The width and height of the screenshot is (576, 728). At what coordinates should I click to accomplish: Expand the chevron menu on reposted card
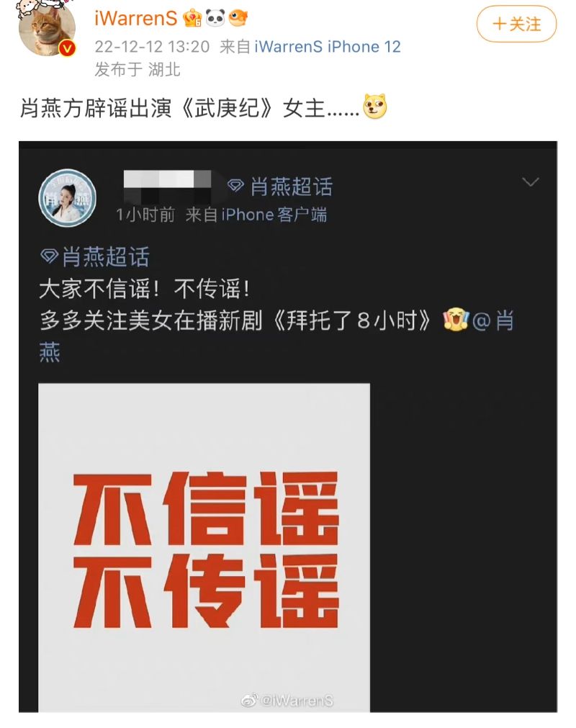[530, 181]
